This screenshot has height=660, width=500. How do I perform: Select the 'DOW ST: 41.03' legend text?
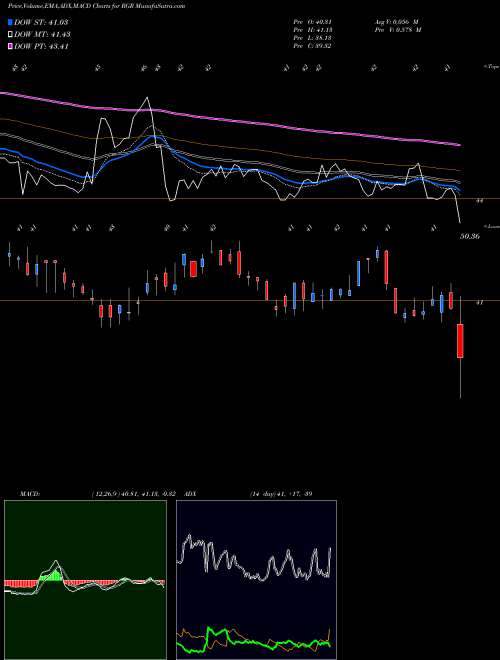point(41,22)
